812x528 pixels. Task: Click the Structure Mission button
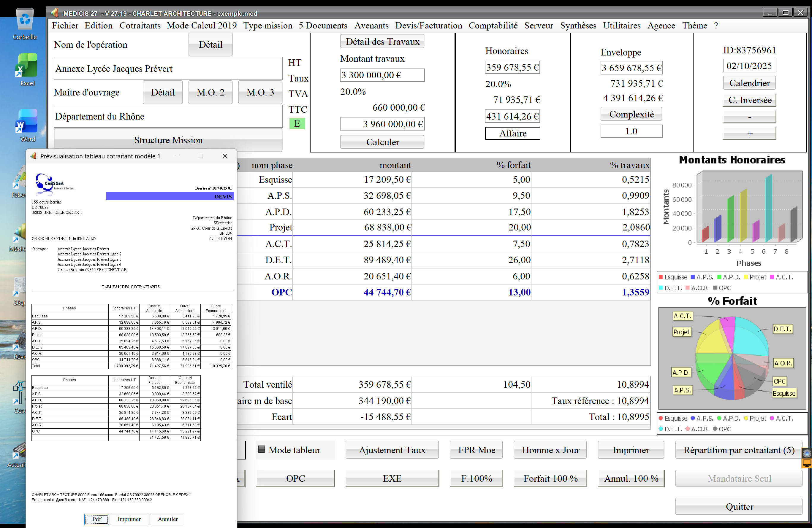click(x=168, y=140)
